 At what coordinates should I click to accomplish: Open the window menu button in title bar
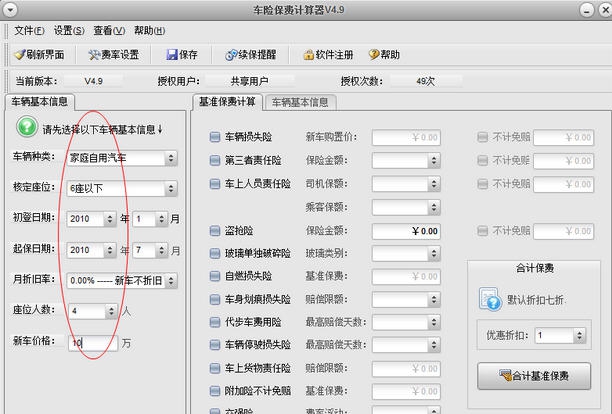click(x=10, y=10)
